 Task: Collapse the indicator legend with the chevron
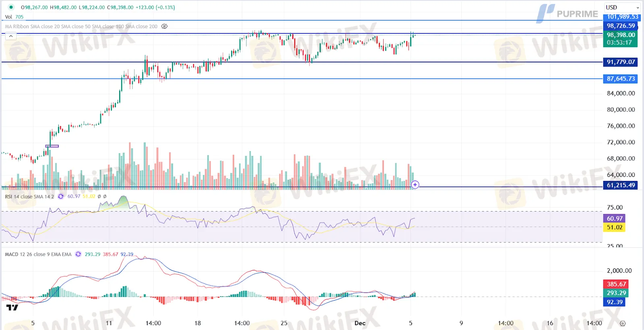click(11, 36)
